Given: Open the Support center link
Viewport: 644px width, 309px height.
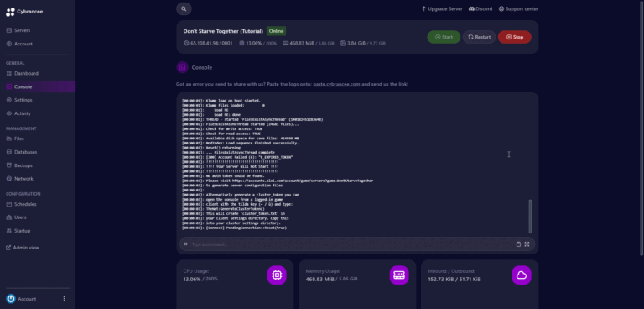Looking at the screenshot, I should tap(518, 8).
